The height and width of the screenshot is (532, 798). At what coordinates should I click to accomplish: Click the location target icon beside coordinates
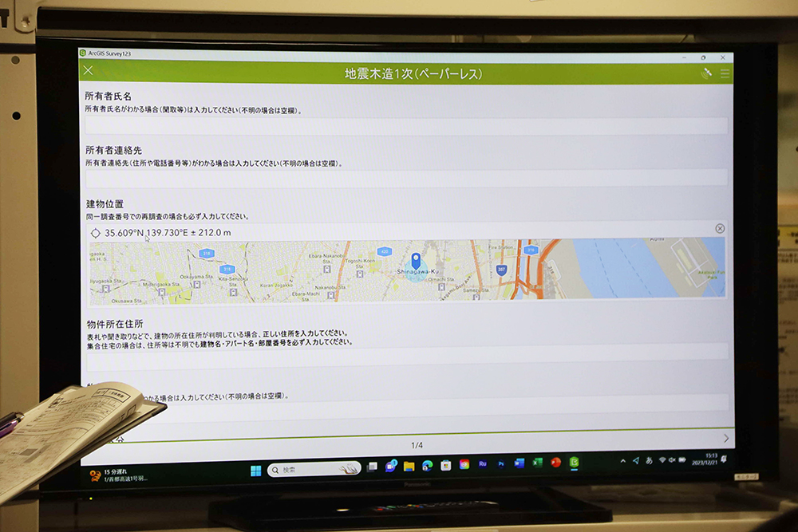[95, 234]
